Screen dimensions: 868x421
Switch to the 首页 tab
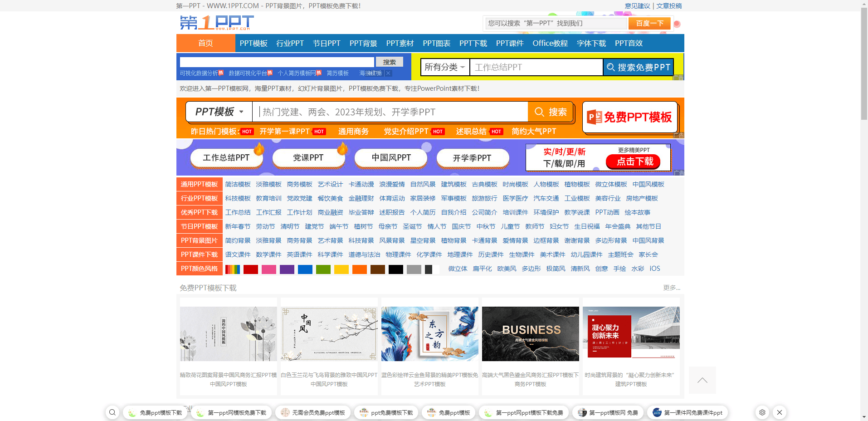(x=205, y=43)
